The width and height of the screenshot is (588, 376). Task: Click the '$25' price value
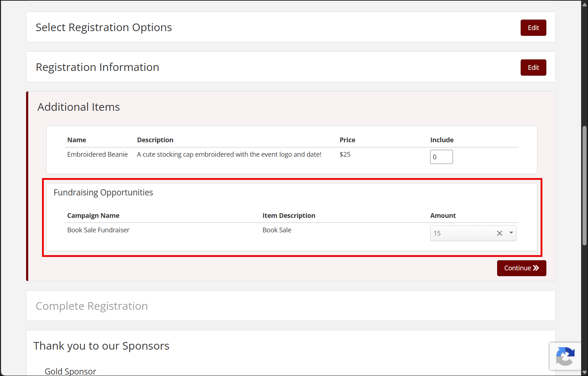click(x=345, y=155)
